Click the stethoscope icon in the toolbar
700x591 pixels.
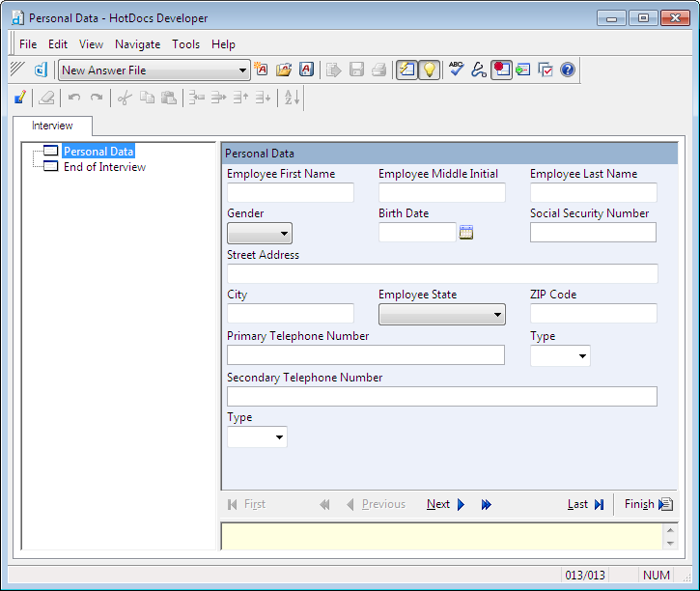tap(478, 70)
